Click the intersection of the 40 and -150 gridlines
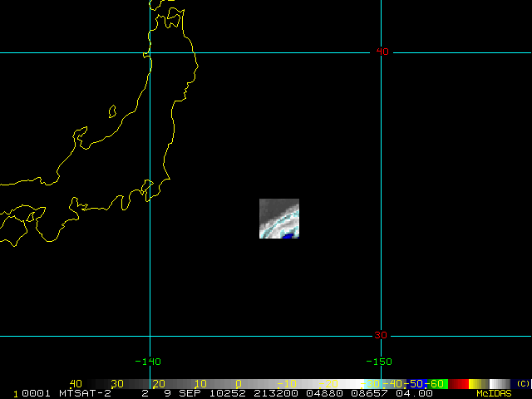 click(381, 52)
